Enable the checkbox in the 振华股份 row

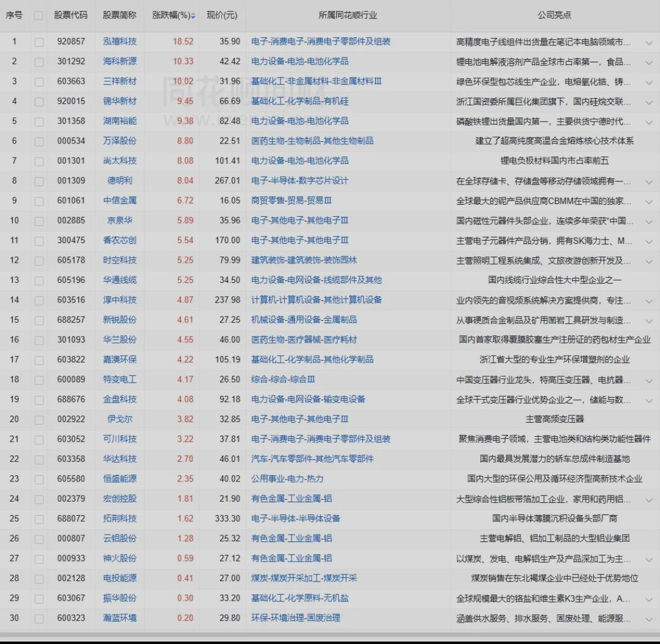(x=39, y=599)
